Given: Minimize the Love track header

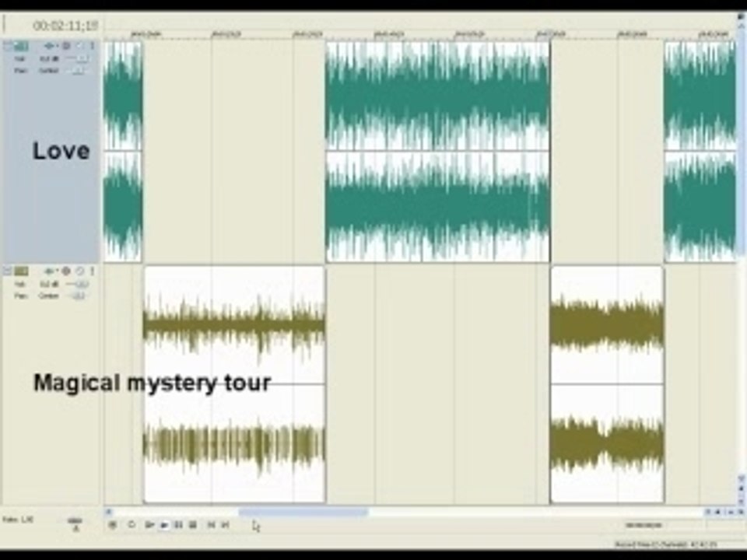Looking at the screenshot, I should tap(8, 46).
